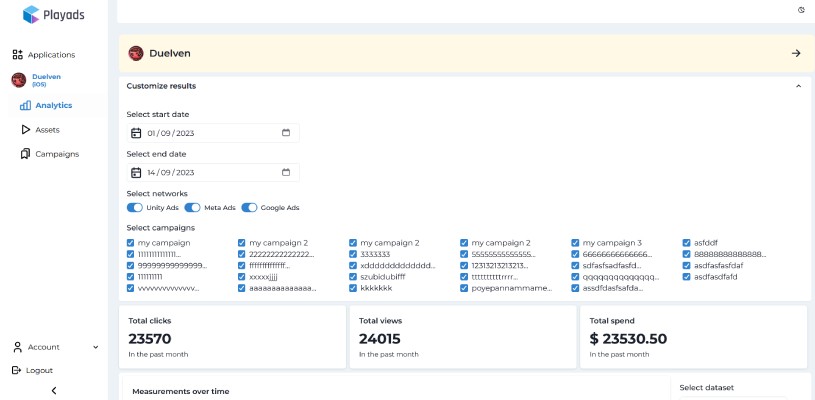Toggle the 'qqqqqqq…' campaign checkbox

point(575,277)
